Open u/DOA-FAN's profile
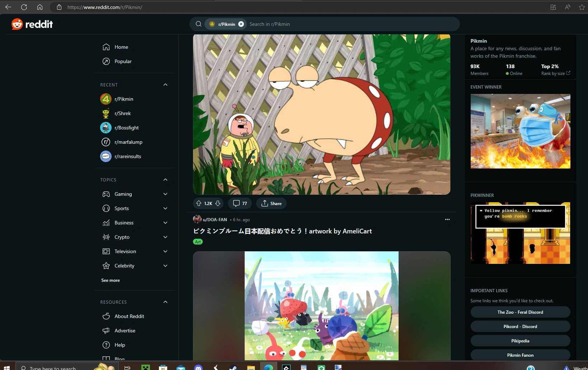Screen dimensions: 588x370 coord(215,219)
